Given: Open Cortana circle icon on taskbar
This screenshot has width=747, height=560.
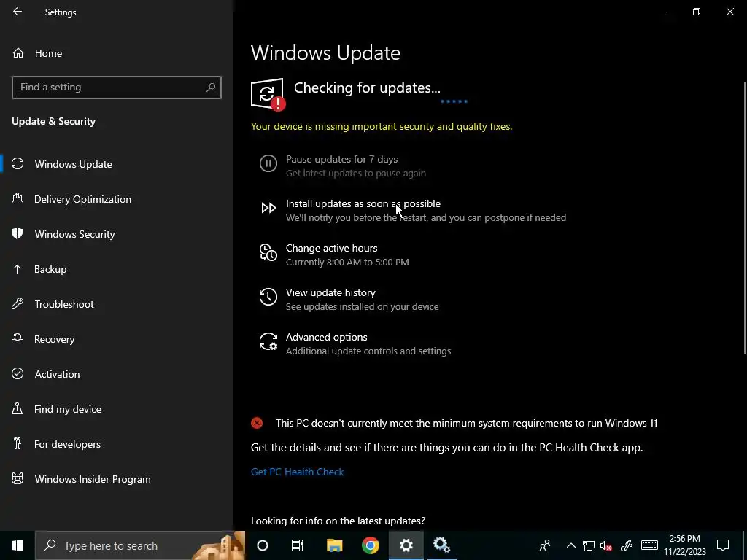Looking at the screenshot, I should pyautogui.click(x=263, y=545).
